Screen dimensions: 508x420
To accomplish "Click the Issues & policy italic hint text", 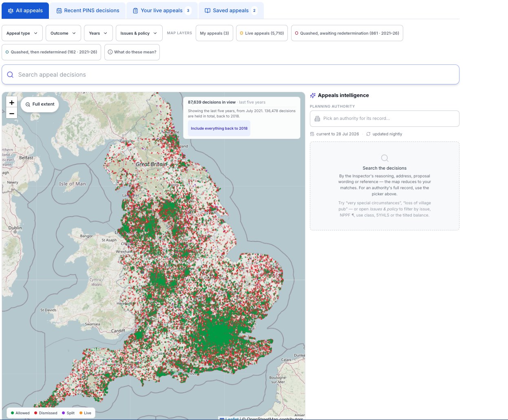I will pos(384,209).
